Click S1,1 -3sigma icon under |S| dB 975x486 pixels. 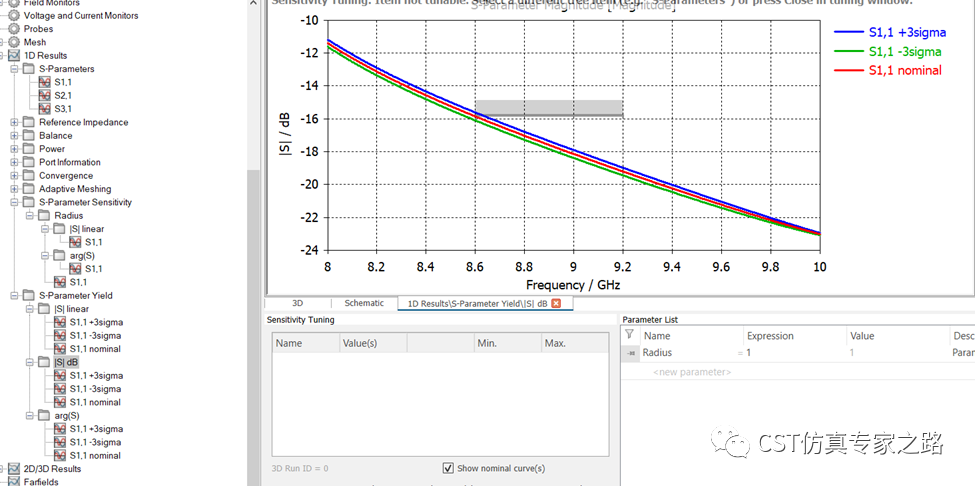point(60,388)
